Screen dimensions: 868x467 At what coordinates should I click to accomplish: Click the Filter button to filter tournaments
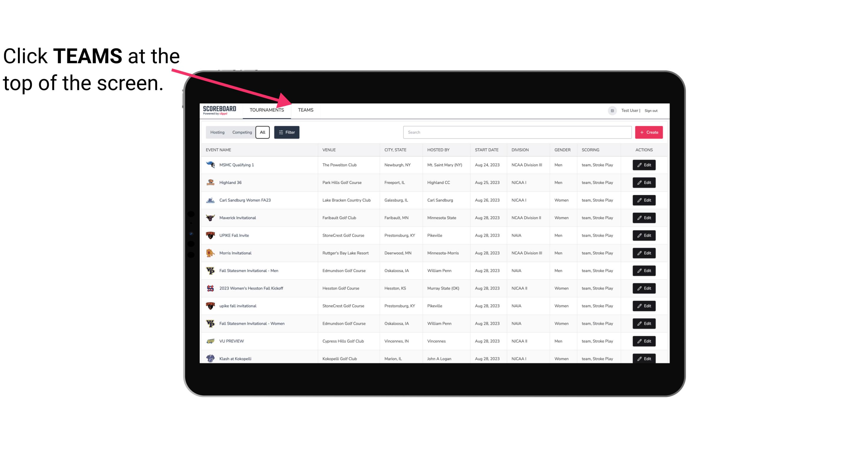coord(286,132)
